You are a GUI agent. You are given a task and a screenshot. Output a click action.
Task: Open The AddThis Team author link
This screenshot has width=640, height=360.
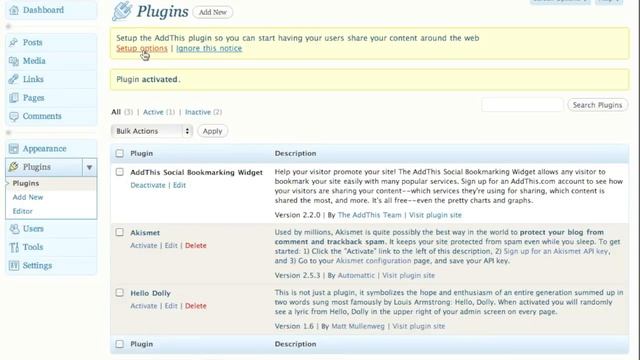[x=370, y=215]
